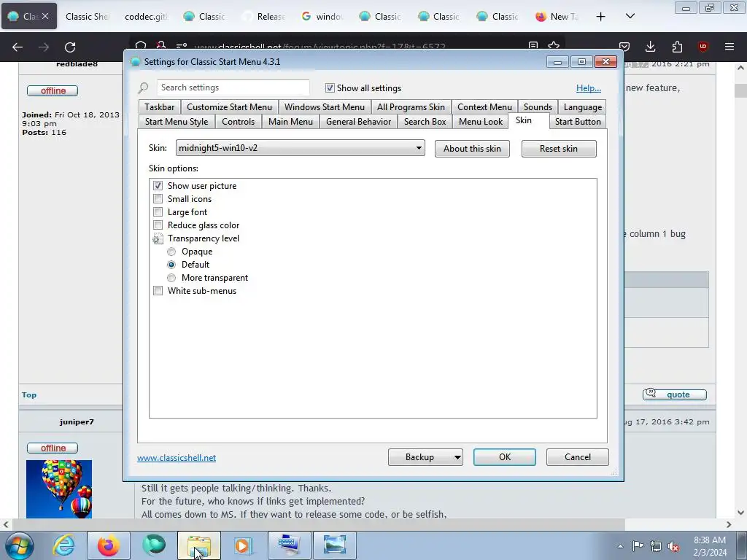
Task: Open All Programs Skin tab
Action: pyautogui.click(x=411, y=107)
